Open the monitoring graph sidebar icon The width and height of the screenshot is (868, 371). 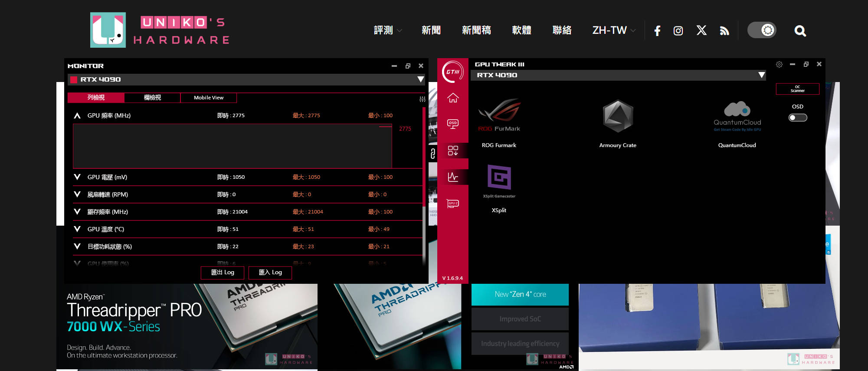pos(453,177)
